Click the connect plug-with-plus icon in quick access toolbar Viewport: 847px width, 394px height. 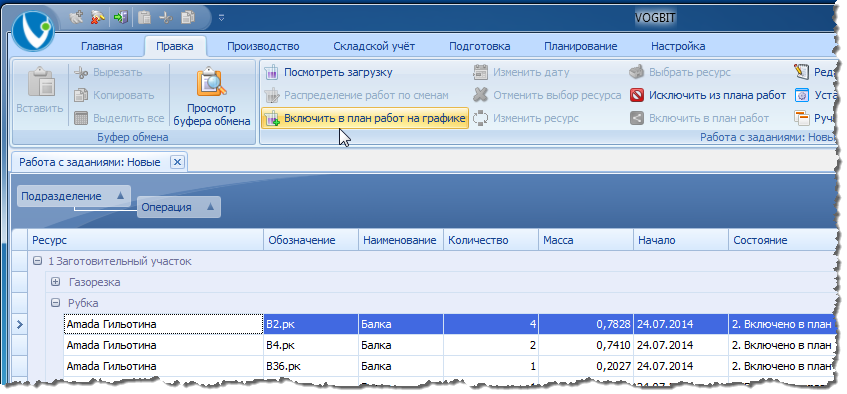coord(77,17)
